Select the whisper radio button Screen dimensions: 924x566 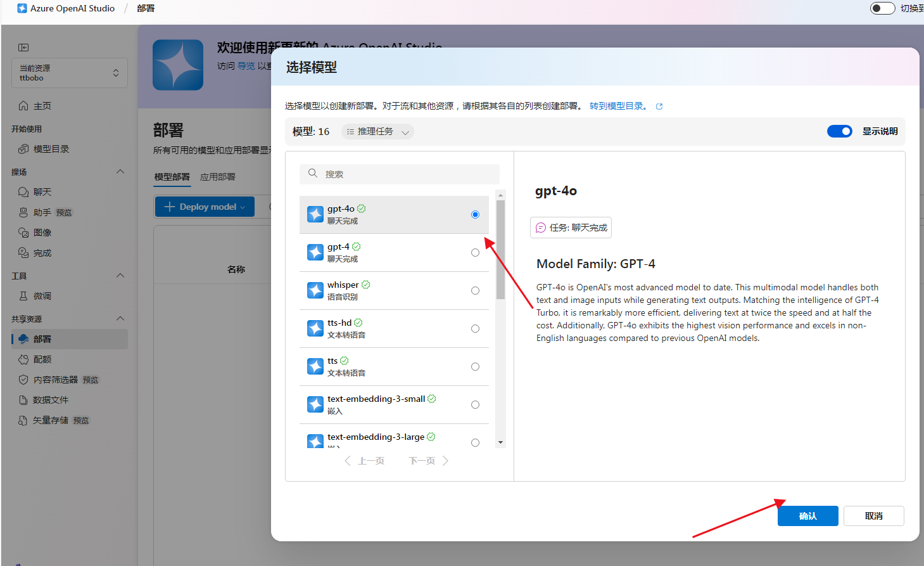(x=475, y=291)
